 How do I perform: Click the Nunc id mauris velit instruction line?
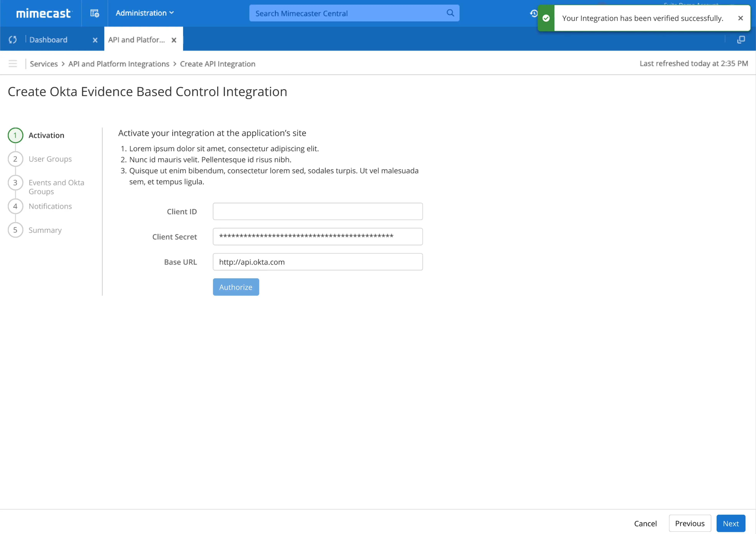coord(210,160)
